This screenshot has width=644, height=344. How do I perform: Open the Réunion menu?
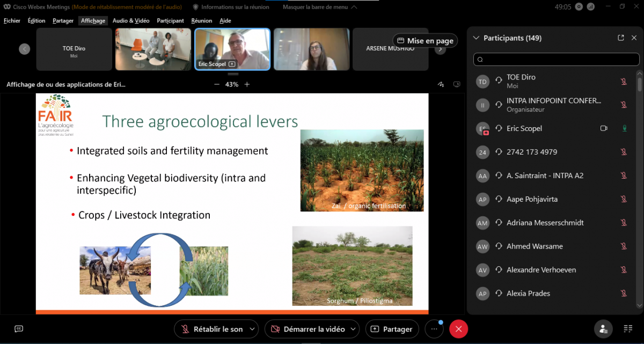202,20
